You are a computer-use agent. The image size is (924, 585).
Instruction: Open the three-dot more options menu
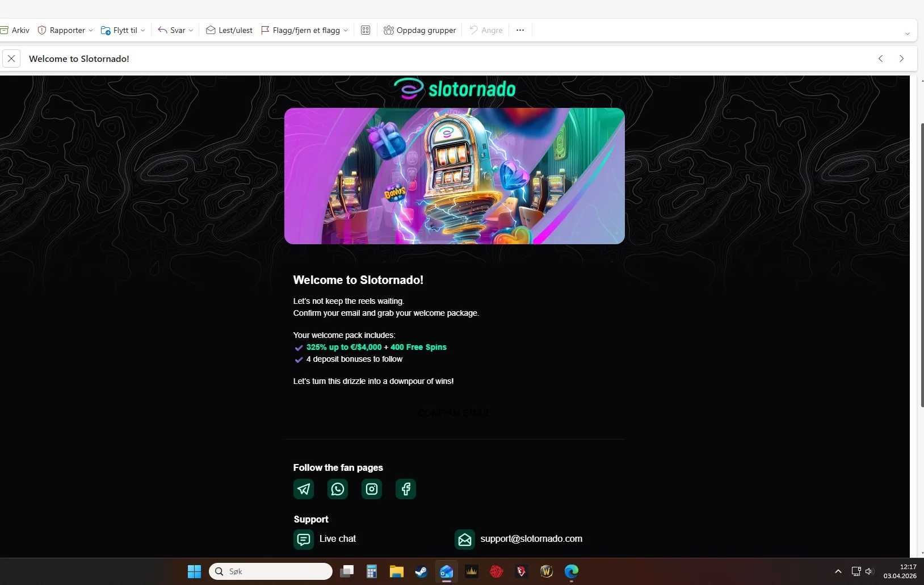pos(520,30)
